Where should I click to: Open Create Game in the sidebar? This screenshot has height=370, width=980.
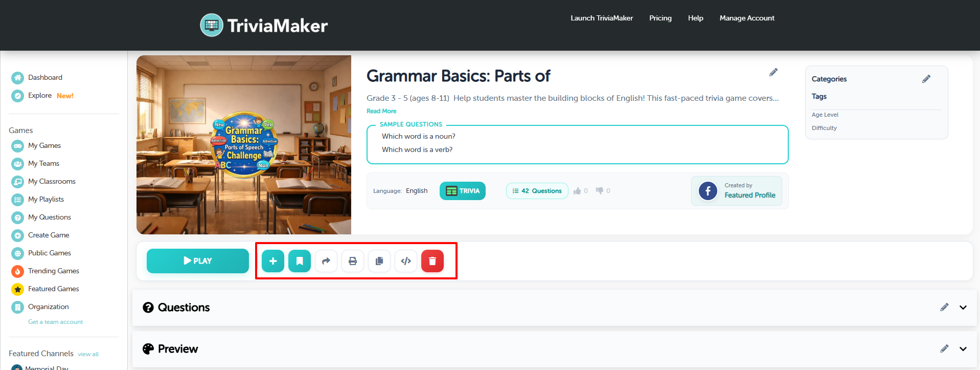tap(49, 235)
